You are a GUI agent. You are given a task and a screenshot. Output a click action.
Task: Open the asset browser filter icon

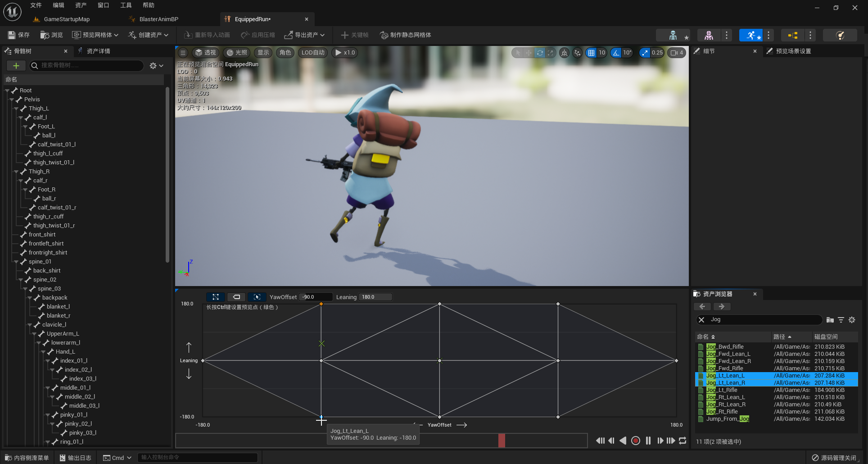[x=841, y=320]
